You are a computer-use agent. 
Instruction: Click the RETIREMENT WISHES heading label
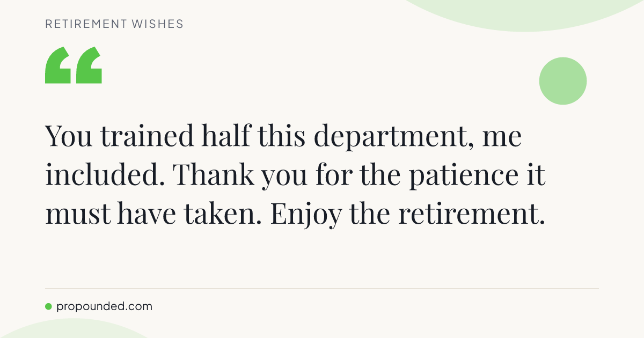click(114, 24)
